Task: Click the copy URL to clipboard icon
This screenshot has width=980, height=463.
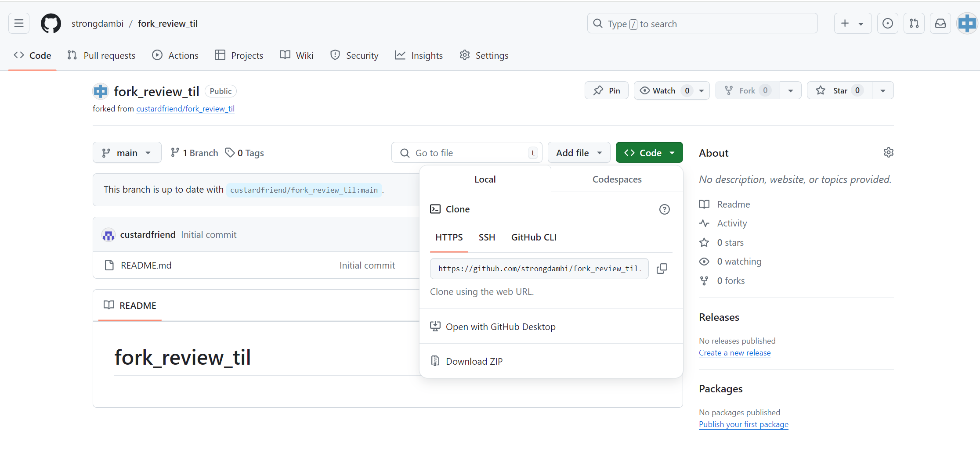Action: [x=662, y=269]
